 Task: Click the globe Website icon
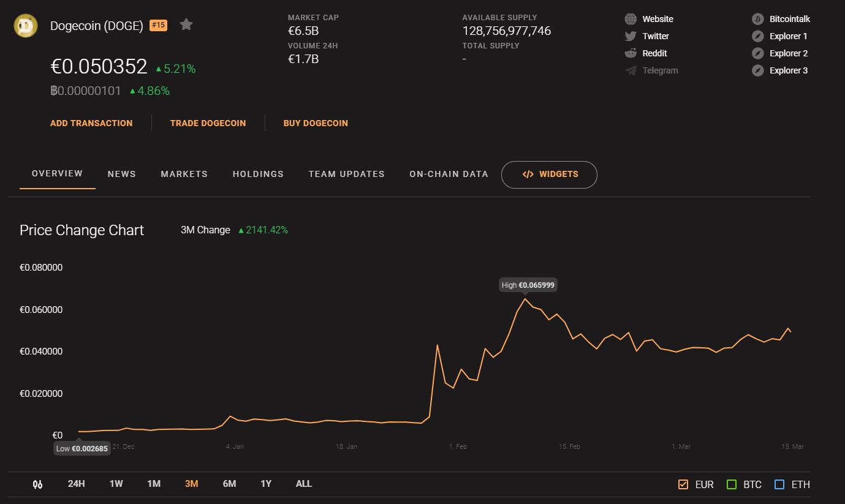pyautogui.click(x=631, y=19)
